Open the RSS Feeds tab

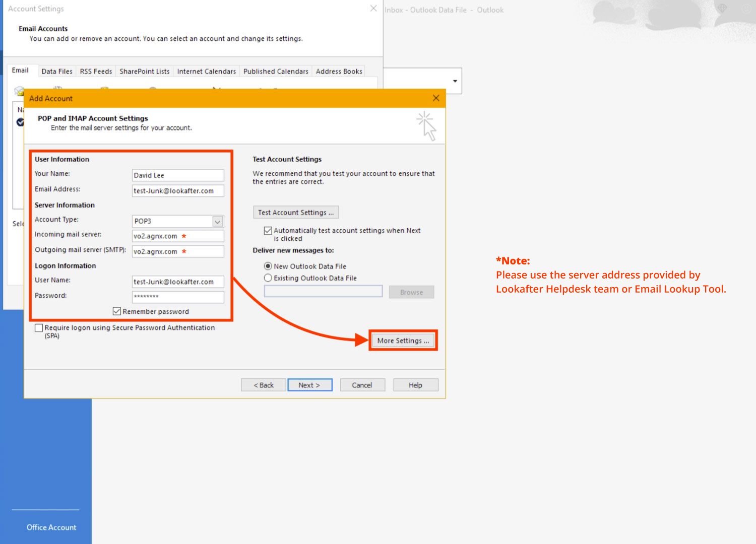(x=96, y=72)
